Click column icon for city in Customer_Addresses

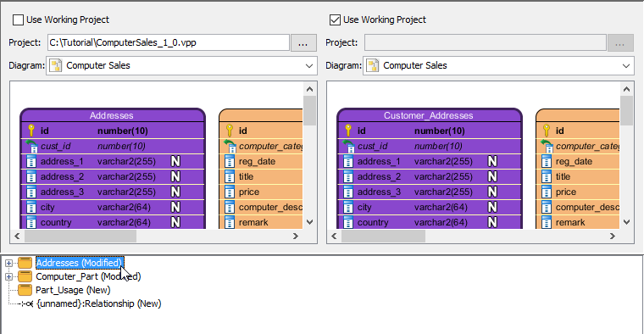(348, 207)
